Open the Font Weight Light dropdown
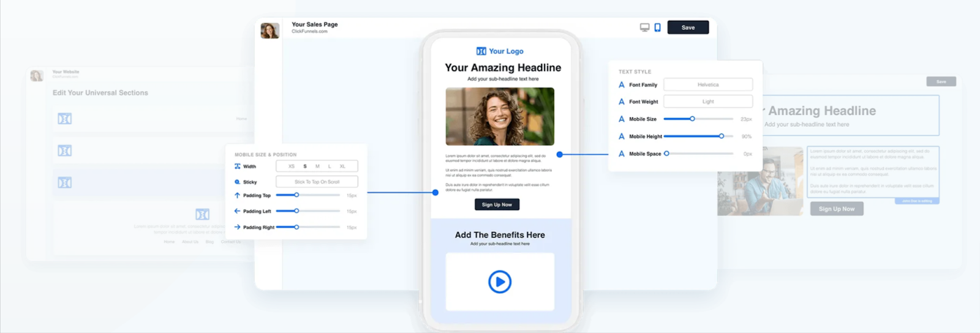 coord(708,102)
